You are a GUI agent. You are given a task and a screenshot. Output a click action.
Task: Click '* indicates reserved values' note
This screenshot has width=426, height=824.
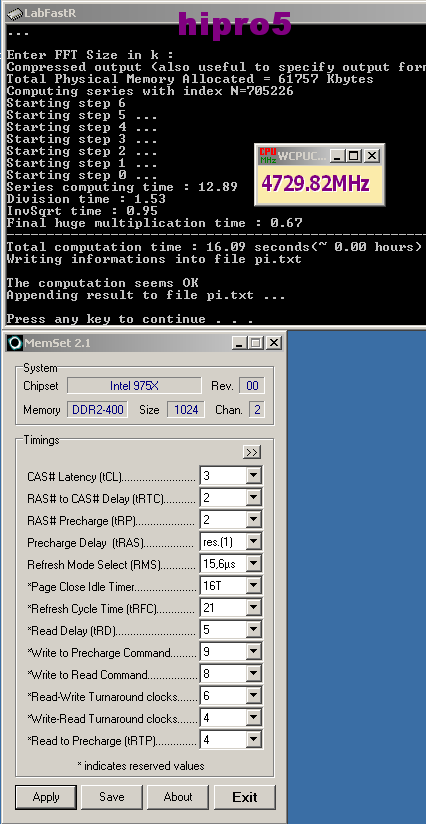point(141,766)
